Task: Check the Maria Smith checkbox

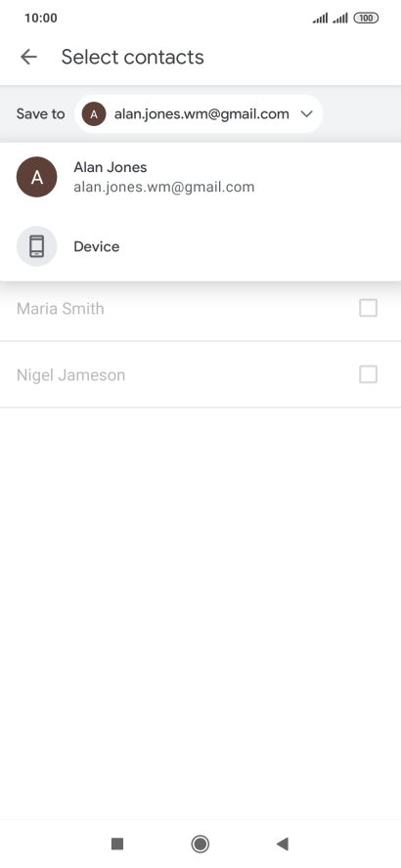Action: 369,308
